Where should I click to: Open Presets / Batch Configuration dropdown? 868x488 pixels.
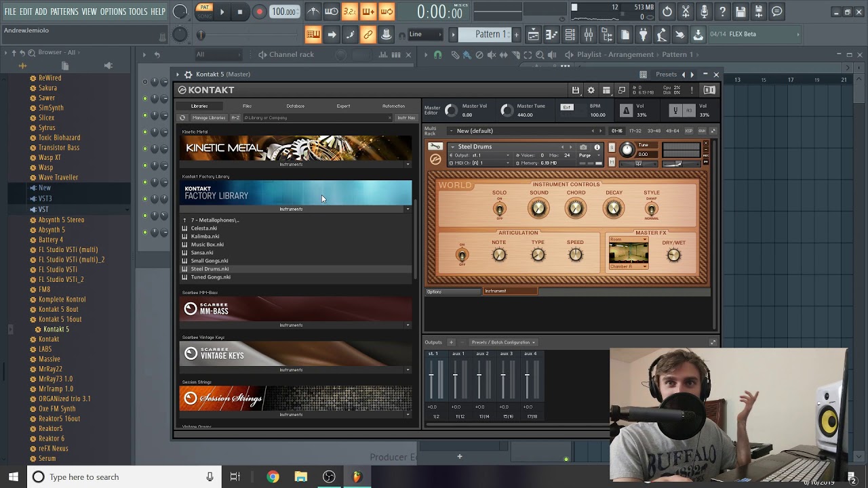tap(503, 342)
